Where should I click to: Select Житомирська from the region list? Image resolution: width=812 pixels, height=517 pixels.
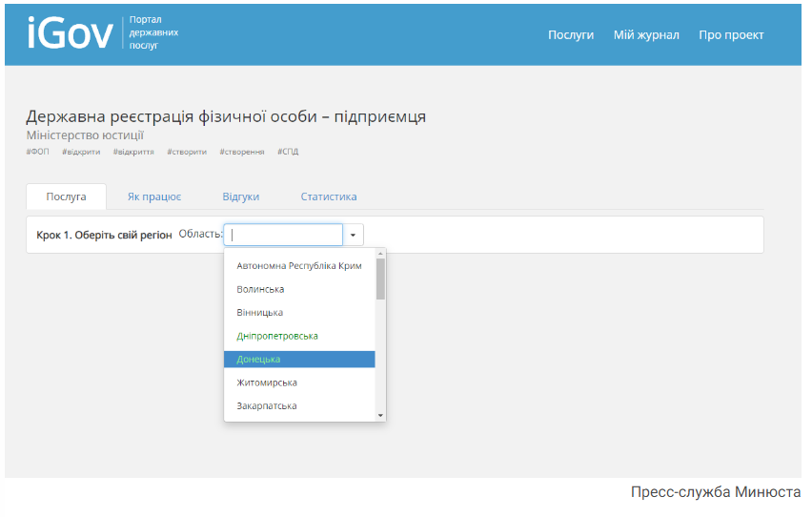tap(267, 383)
